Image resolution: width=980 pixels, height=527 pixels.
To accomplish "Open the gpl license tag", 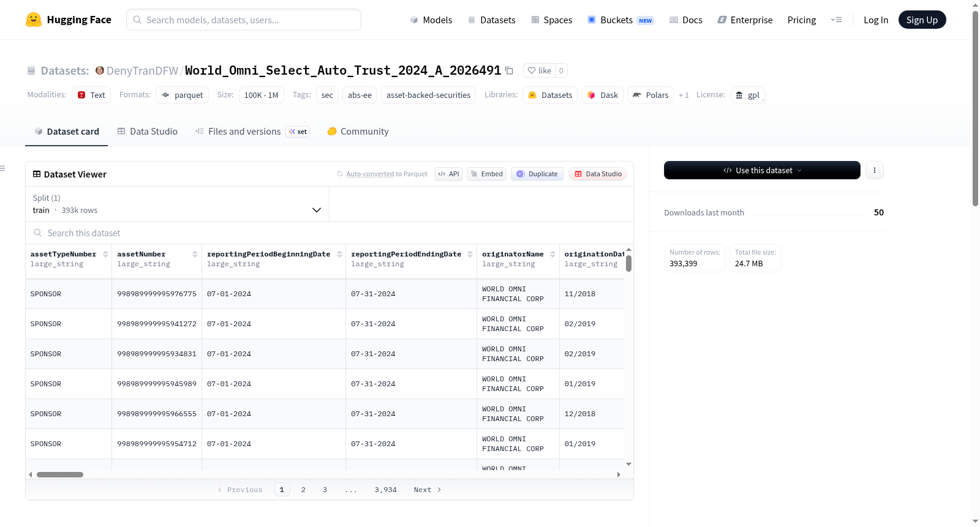I will [x=748, y=95].
